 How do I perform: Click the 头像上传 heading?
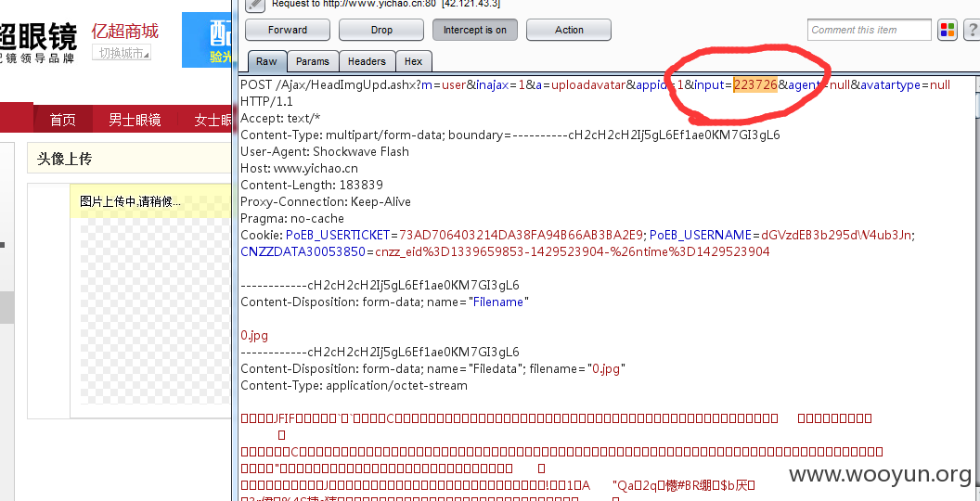tap(64, 160)
